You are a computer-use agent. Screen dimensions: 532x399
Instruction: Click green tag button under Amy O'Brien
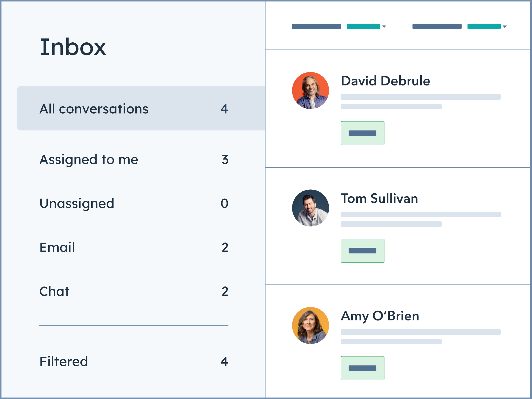[362, 368]
